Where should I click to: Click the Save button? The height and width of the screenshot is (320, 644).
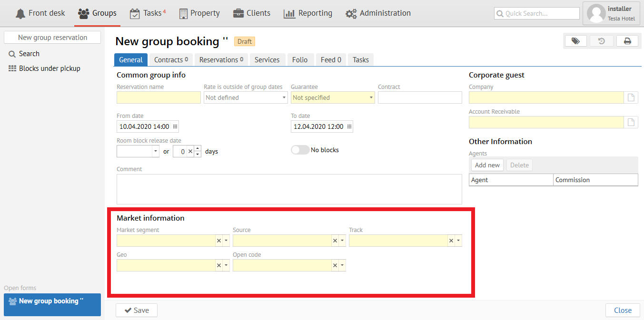click(137, 310)
